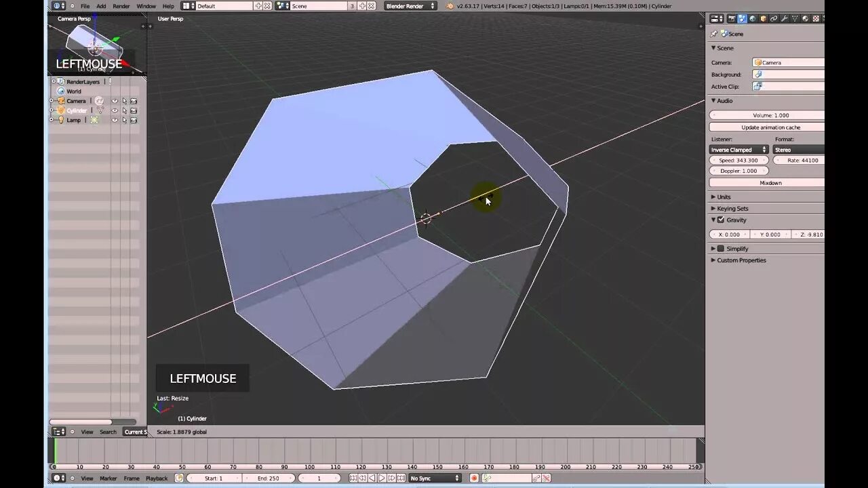Click the Cylinder mesh data icon in outliner
Viewport: 868px width, 488px height.
(101, 110)
